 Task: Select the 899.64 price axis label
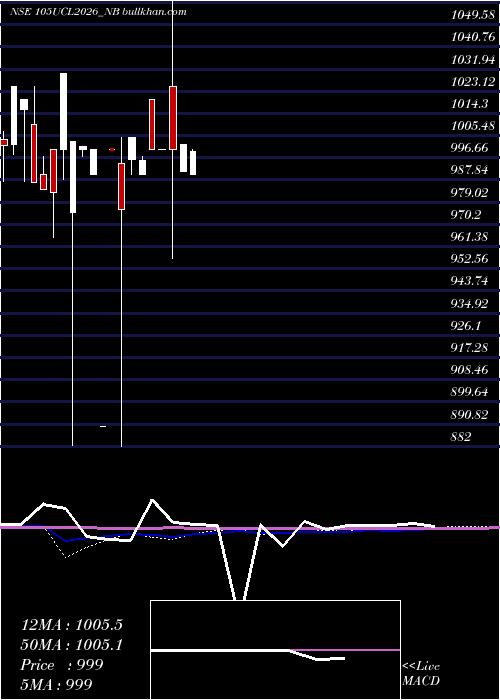[469, 392]
